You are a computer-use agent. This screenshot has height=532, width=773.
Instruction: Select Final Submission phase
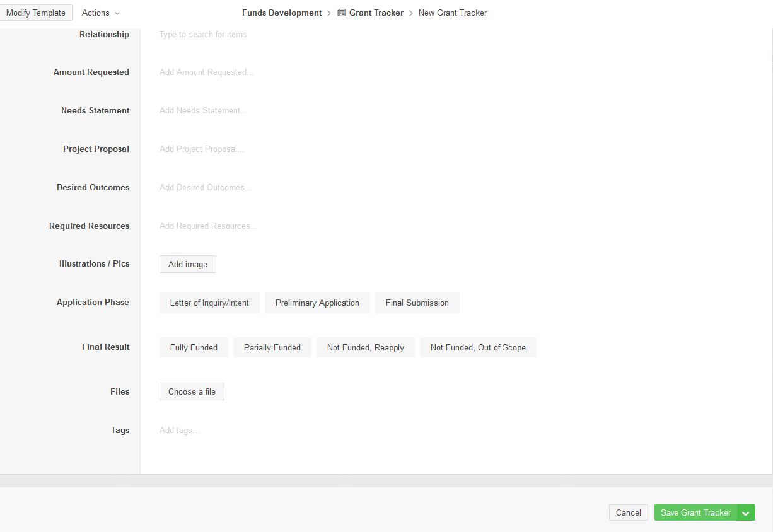click(x=417, y=303)
